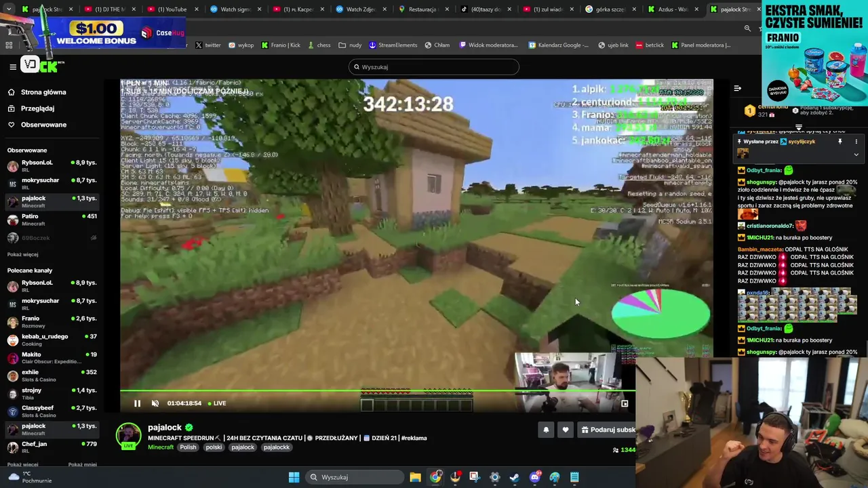Open mokrysuchar in followed channels
868x488 pixels.
coord(53,184)
